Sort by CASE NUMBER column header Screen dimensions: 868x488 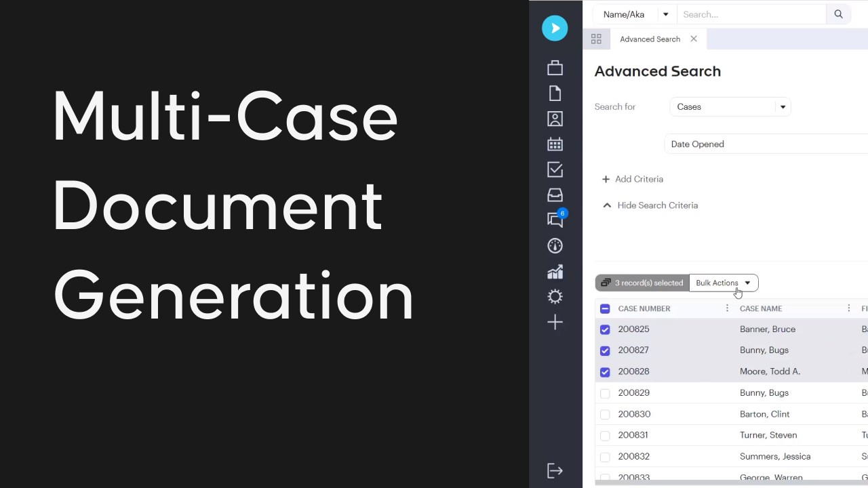coord(644,308)
